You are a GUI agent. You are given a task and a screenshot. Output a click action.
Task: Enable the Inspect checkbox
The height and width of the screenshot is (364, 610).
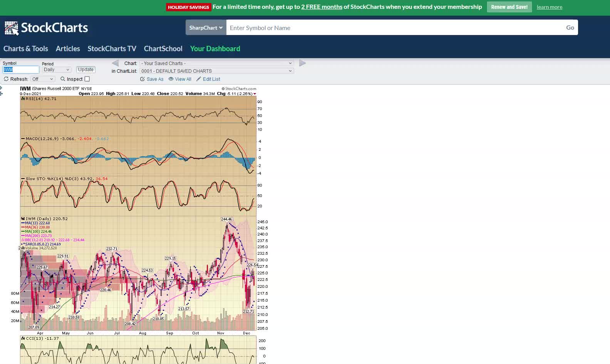pos(87,79)
